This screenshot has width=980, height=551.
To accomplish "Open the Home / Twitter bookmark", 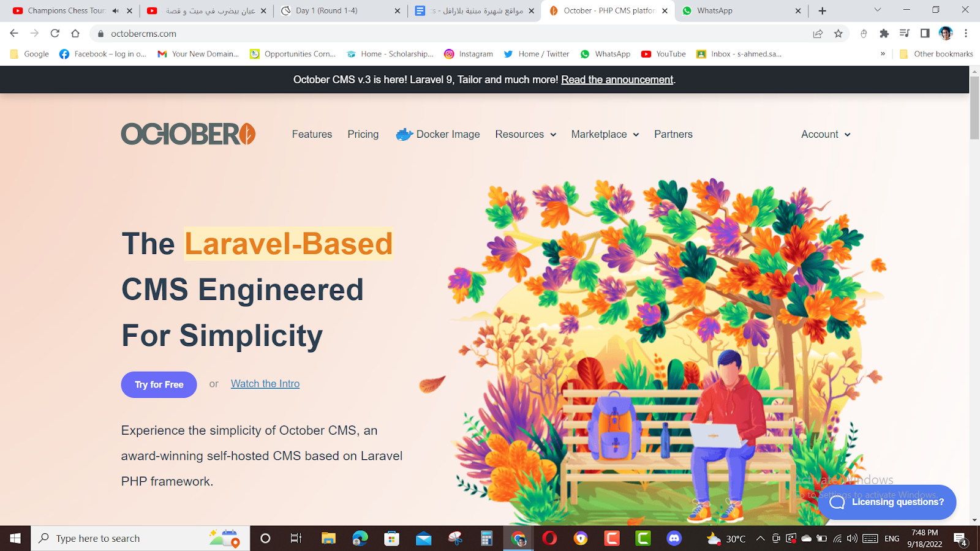I will pyautogui.click(x=537, y=54).
